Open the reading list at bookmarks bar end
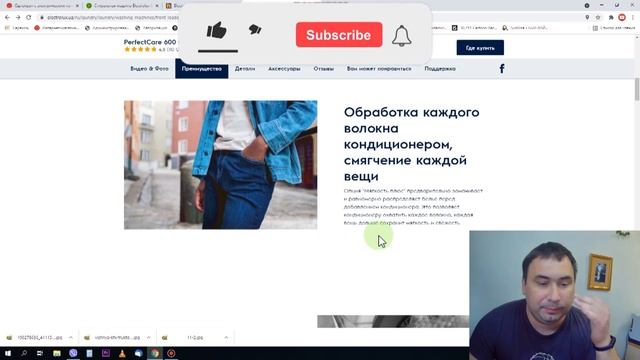This screenshot has height=360, width=640. pos(614,28)
